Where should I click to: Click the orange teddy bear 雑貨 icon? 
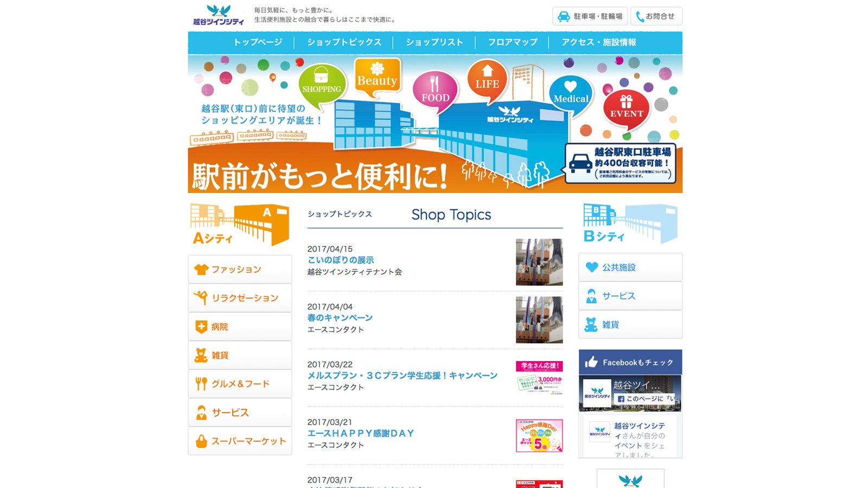[x=201, y=355]
